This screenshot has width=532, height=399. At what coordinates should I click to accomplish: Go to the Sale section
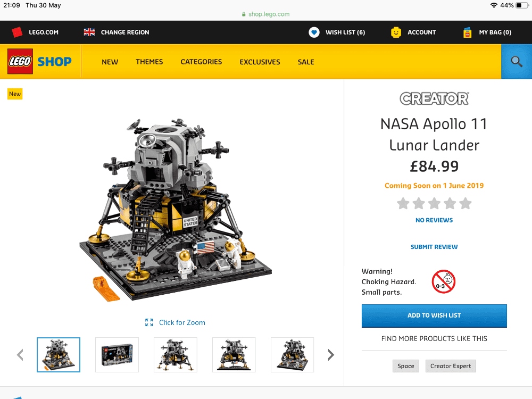[306, 62]
